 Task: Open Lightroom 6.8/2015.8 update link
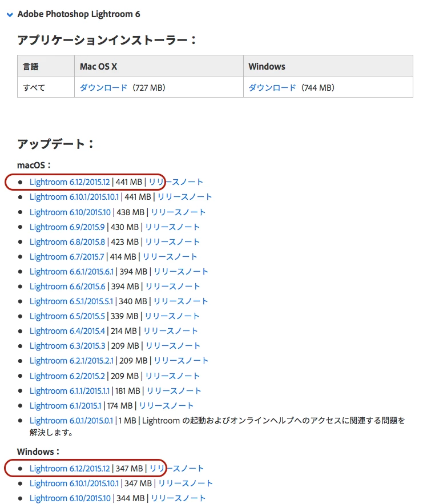(67, 241)
